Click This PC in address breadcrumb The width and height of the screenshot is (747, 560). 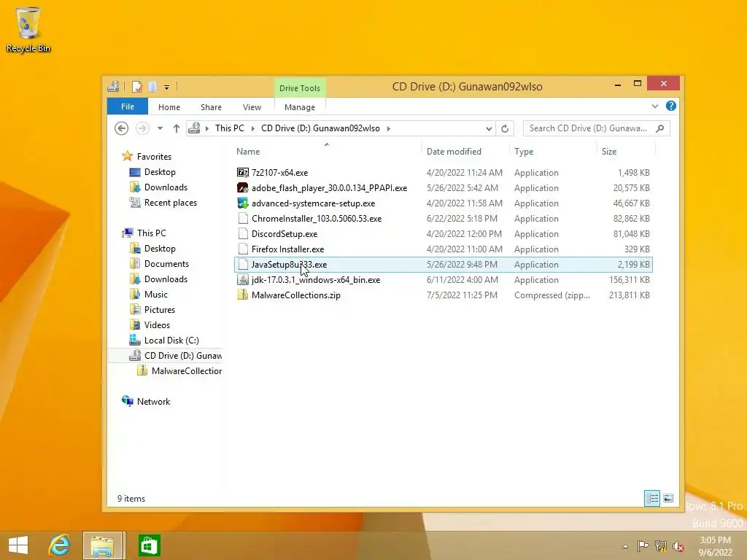pos(230,128)
